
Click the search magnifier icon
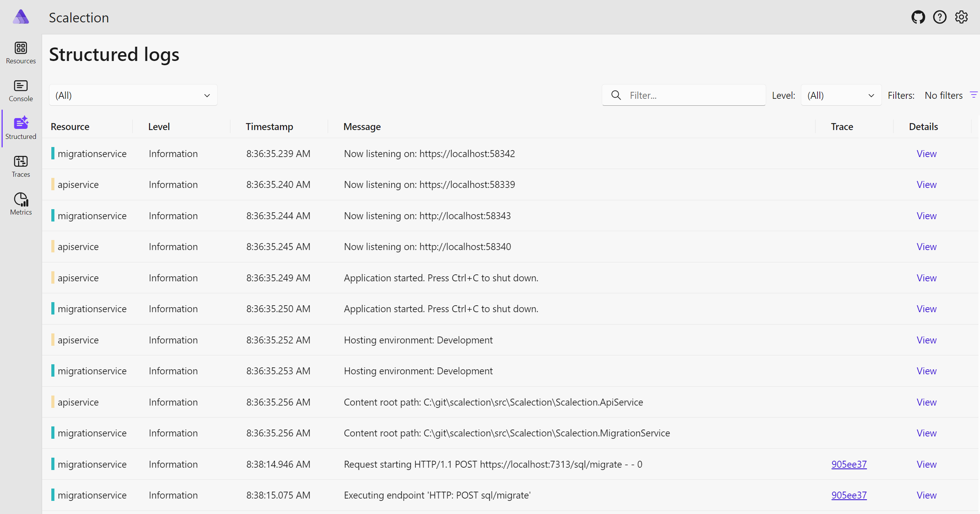tap(616, 95)
